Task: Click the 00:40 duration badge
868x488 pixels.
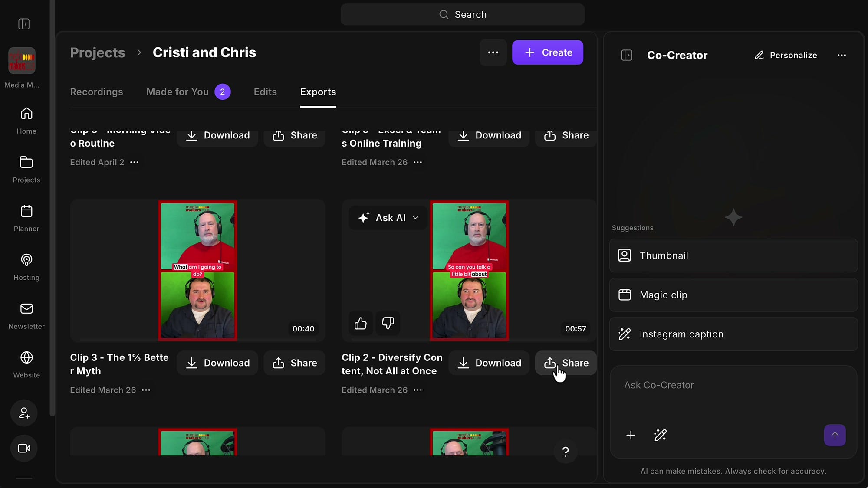Action: [303, 329]
